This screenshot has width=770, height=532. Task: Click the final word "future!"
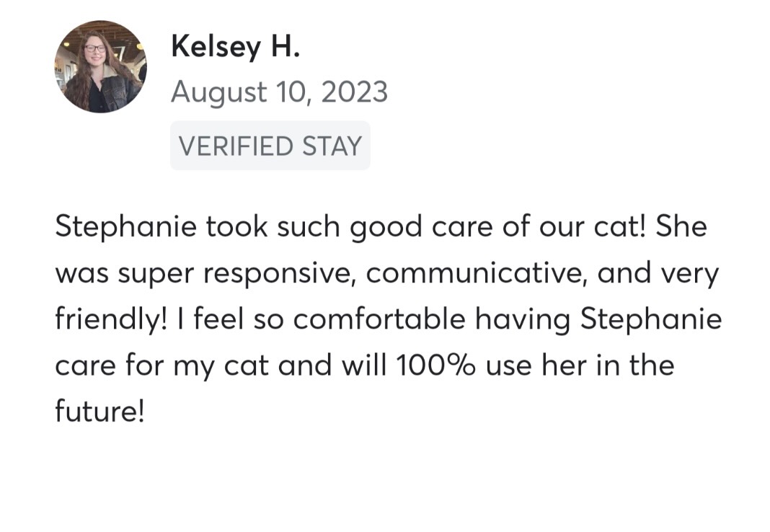pyautogui.click(x=99, y=412)
